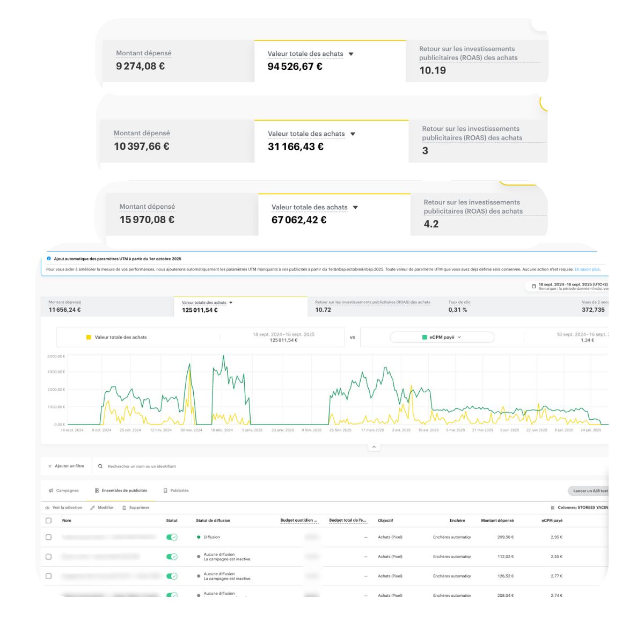Check the box for the 126,52 € row
Screen dimensions: 644x644
point(49,576)
